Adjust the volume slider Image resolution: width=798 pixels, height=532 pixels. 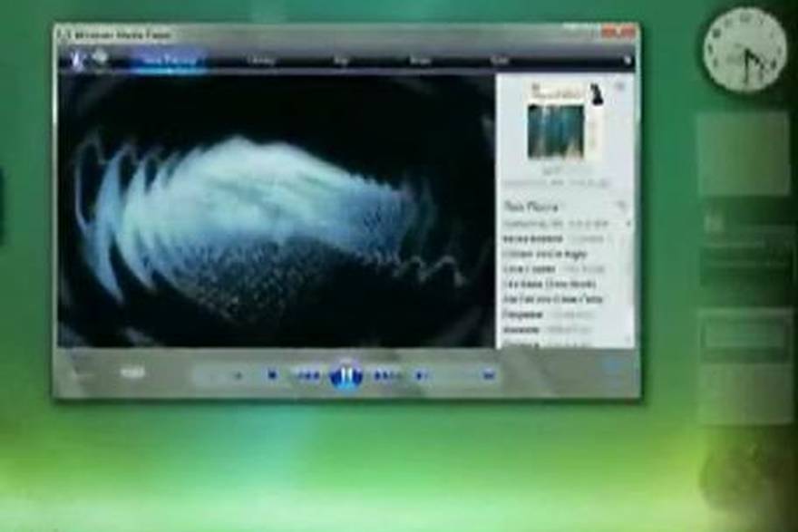tap(462, 374)
